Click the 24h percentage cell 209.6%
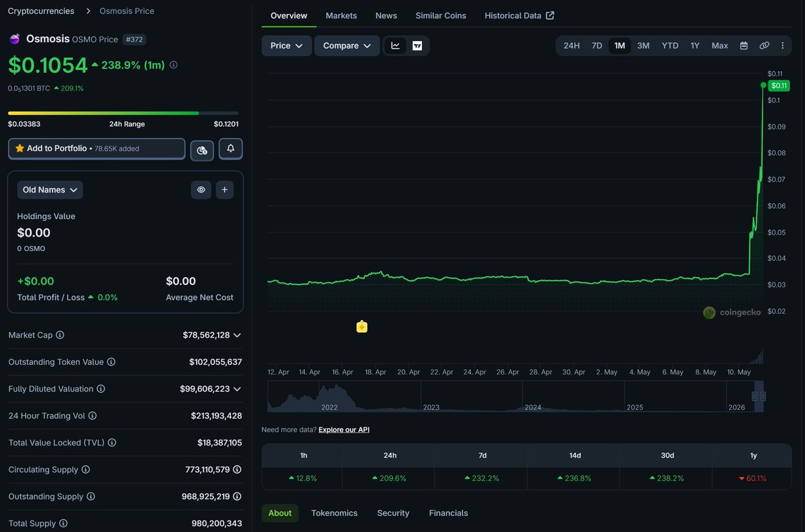 pyautogui.click(x=389, y=478)
